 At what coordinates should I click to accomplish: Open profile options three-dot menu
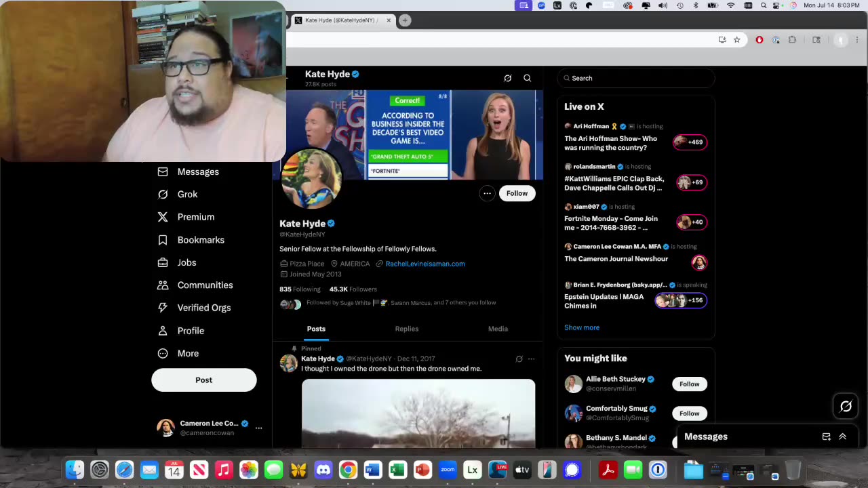click(487, 193)
